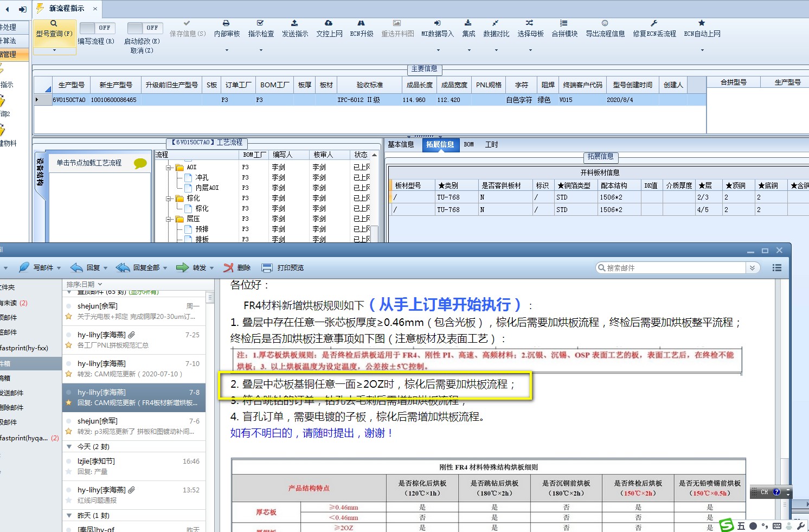Select the 内层AOI tree item
This screenshot has width=809, height=532.
pos(207,188)
